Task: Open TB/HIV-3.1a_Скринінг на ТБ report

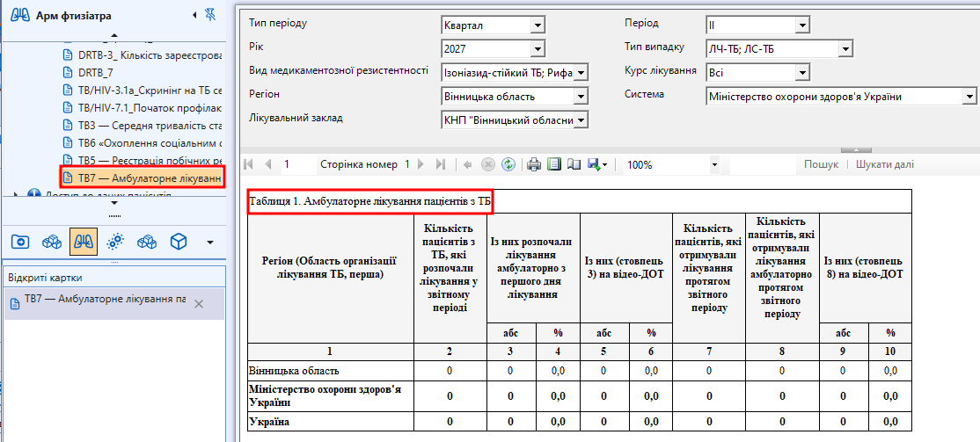Action: [x=143, y=91]
